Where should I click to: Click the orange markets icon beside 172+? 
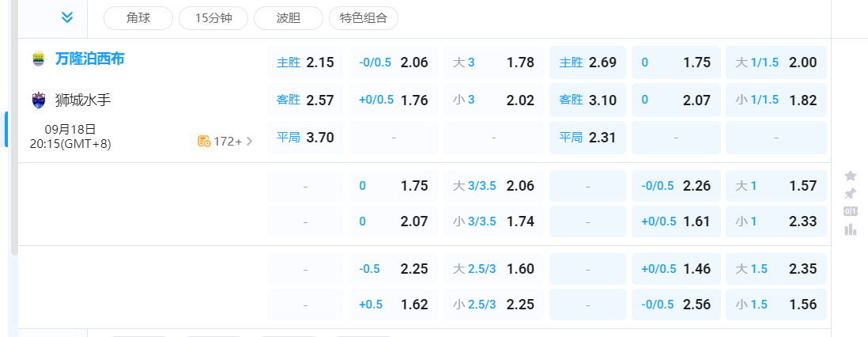pyautogui.click(x=204, y=142)
